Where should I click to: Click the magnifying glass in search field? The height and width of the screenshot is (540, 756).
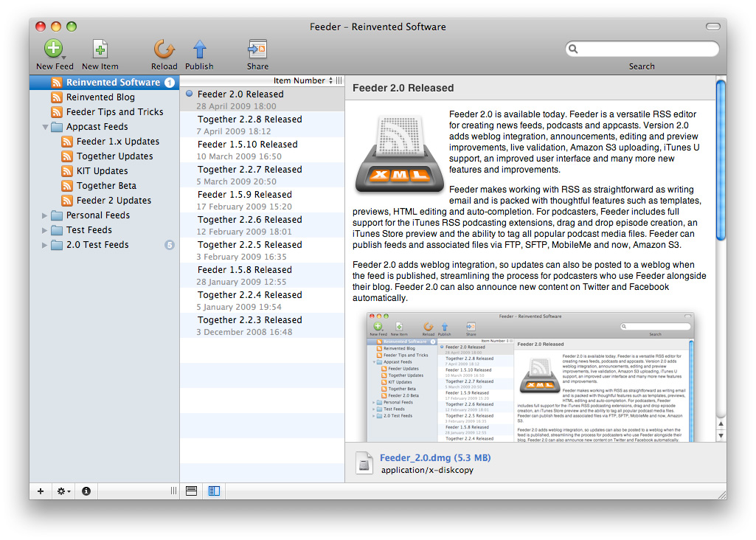573,49
